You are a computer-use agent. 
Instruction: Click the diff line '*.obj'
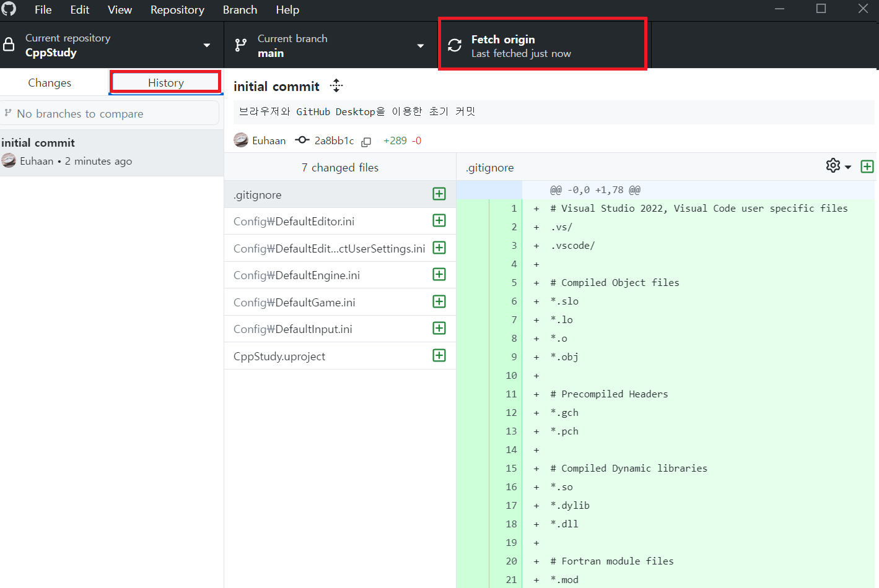coord(564,357)
